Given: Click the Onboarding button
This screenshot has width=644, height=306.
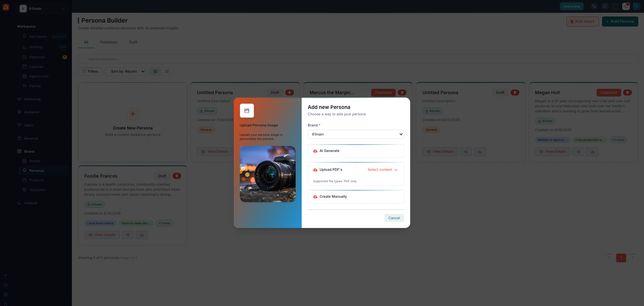Looking at the screenshot, I should coord(572,6).
